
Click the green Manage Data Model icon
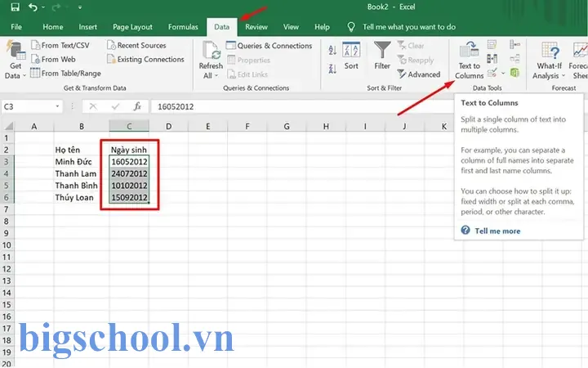tap(514, 73)
